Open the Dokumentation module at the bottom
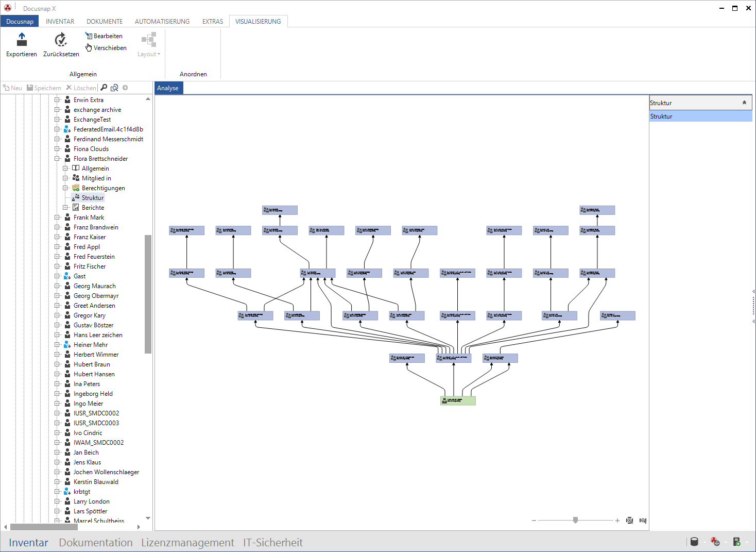 click(x=96, y=542)
